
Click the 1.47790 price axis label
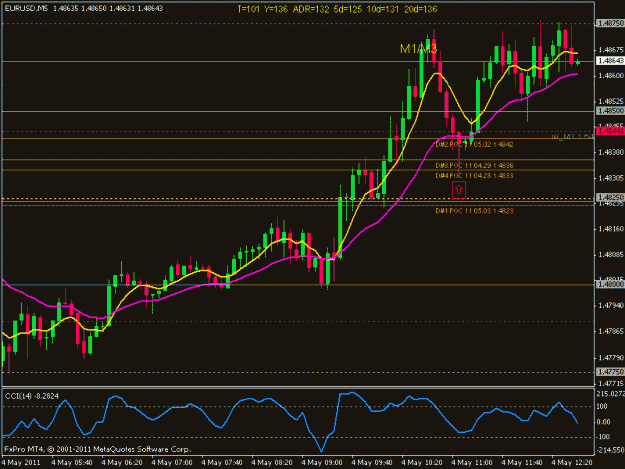click(611, 358)
